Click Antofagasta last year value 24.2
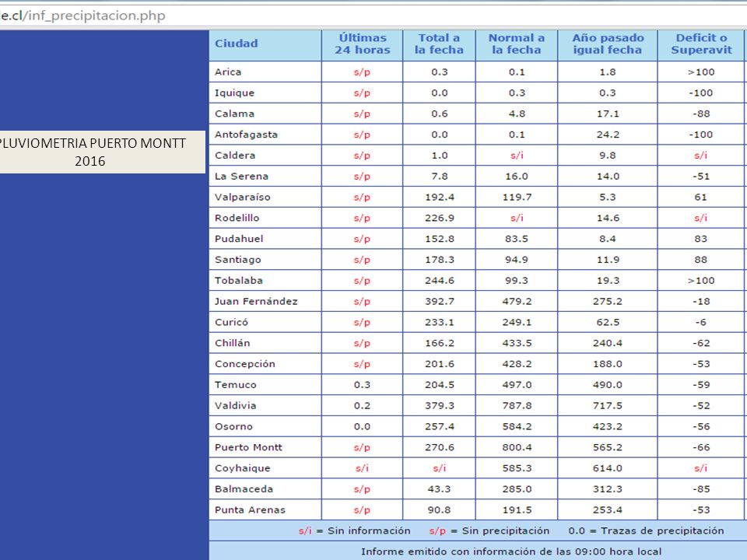747x560 pixels. [608, 135]
